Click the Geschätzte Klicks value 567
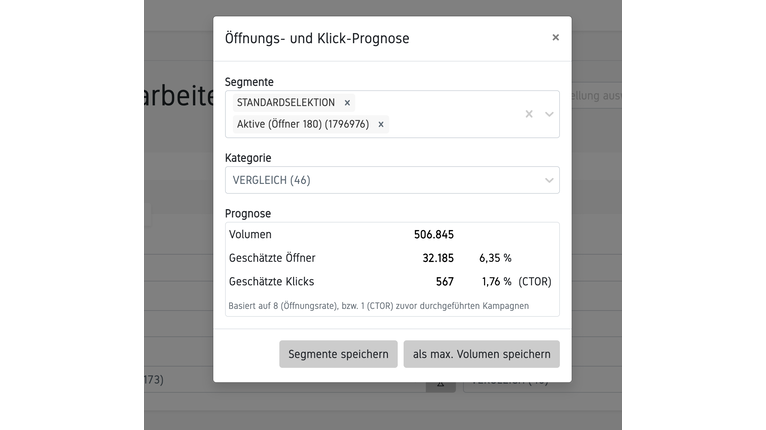The height and width of the screenshot is (430, 766). [444, 282]
